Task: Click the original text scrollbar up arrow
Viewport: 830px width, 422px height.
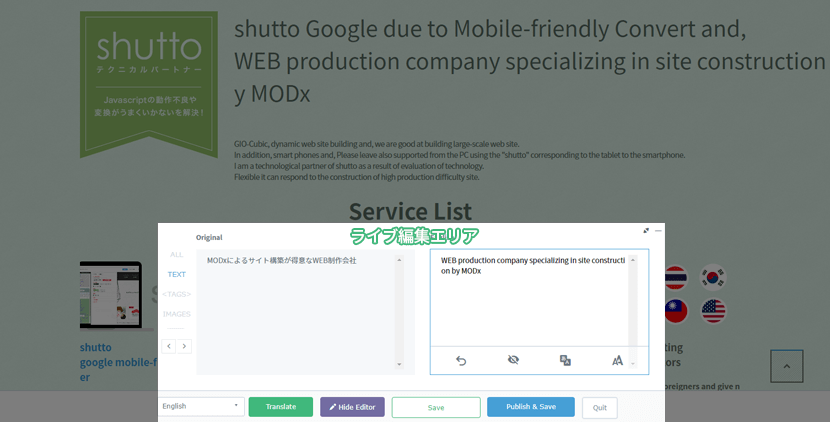Action: pos(399,260)
